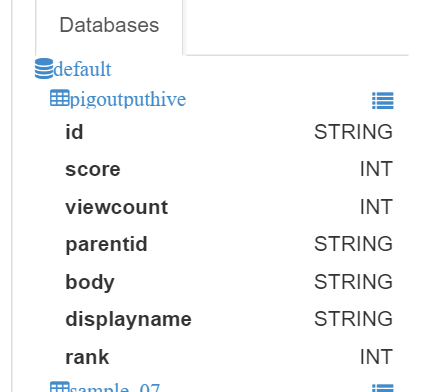Select the parentid column name
This screenshot has width=427, height=392.
coord(106,244)
